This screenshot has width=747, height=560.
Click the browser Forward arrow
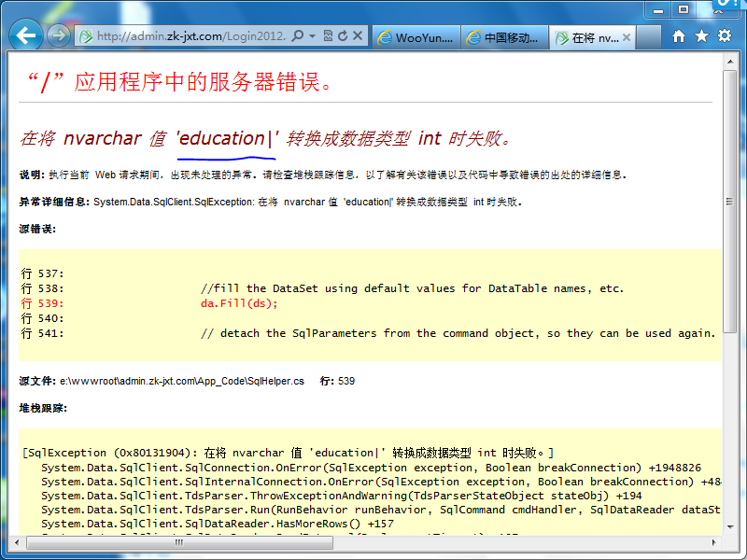coord(59,35)
